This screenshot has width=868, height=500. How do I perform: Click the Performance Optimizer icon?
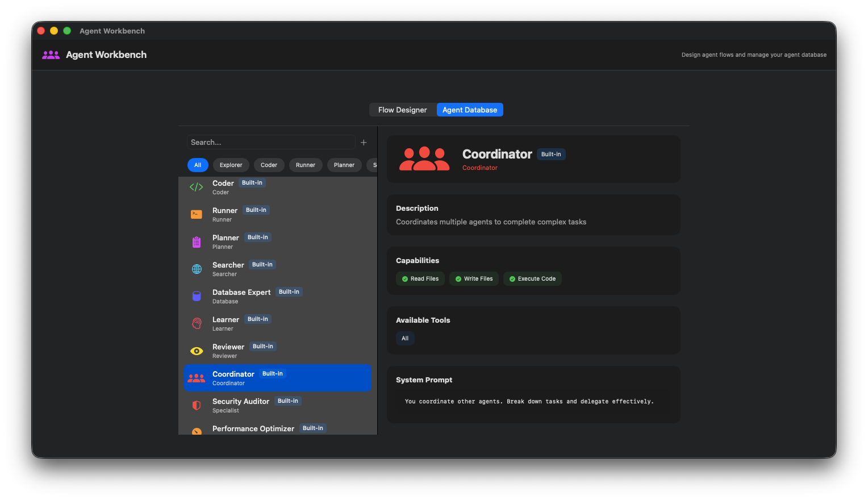[196, 432]
